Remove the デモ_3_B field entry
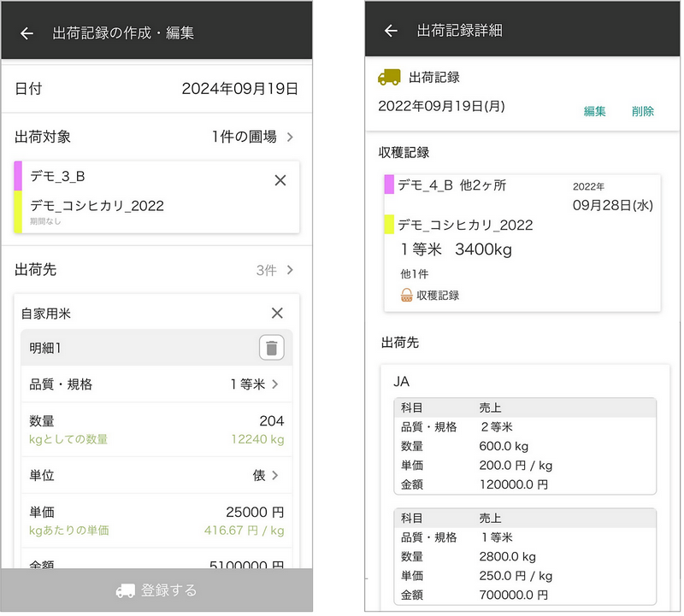The width and height of the screenshot is (684, 616). pyautogui.click(x=280, y=180)
